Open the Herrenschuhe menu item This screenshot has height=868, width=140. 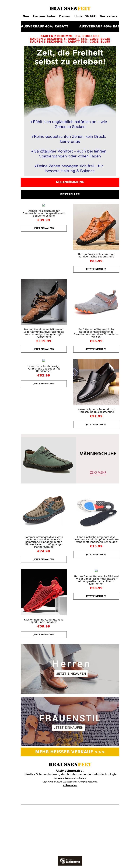44,16
